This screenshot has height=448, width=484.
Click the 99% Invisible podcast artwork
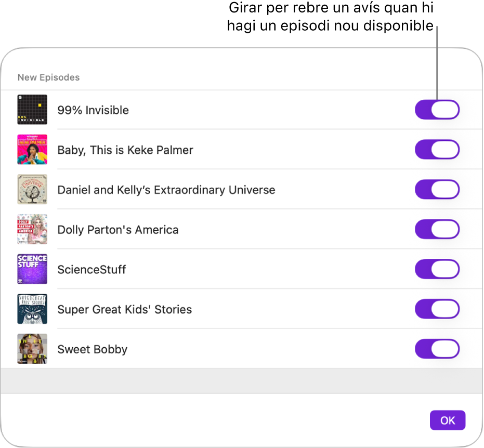click(x=32, y=110)
